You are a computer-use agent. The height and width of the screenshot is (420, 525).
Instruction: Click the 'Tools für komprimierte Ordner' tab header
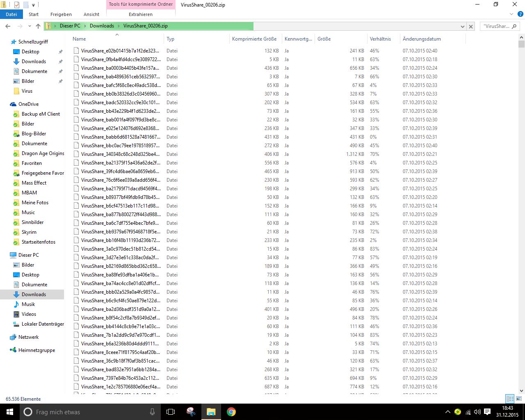(x=141, y=5)
